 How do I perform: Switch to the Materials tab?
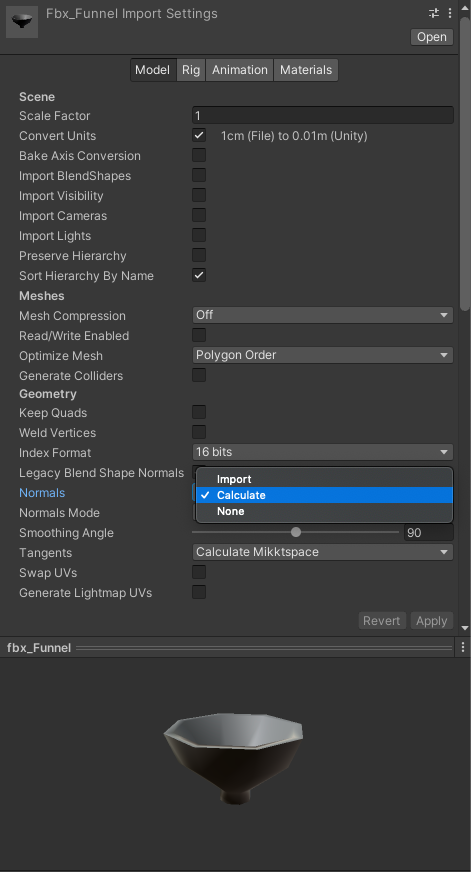306,70
